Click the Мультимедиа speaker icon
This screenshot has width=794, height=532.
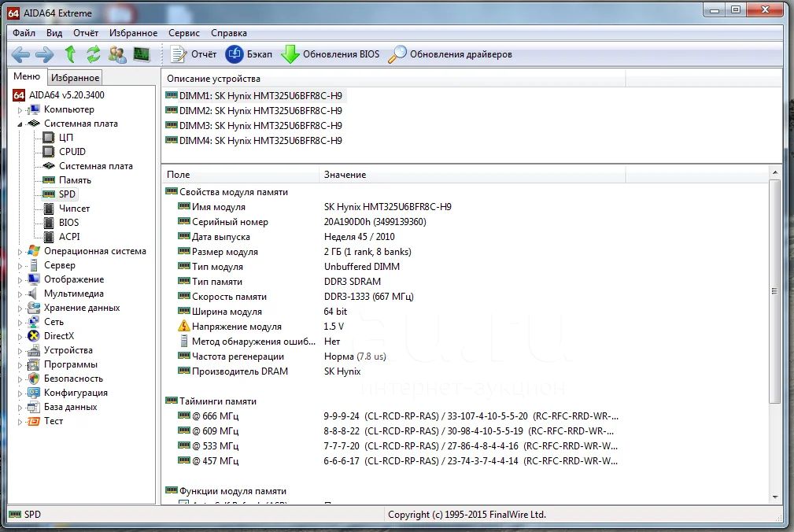(33, 293)
